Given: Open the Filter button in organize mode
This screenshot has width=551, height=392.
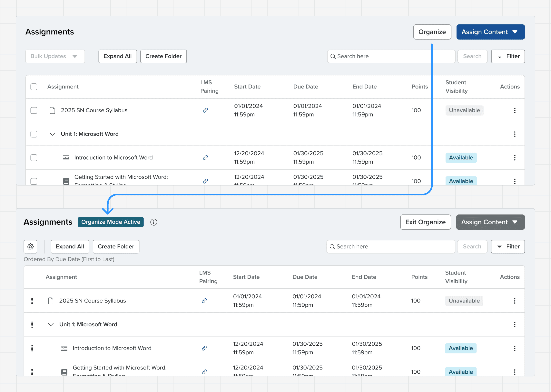Looking at the screenshot, I should click(x=507, y=247).
